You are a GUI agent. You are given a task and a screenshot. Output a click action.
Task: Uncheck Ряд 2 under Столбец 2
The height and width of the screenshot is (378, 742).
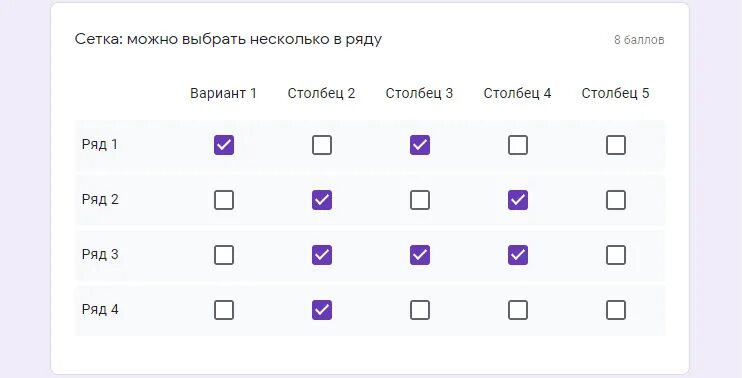322,200
